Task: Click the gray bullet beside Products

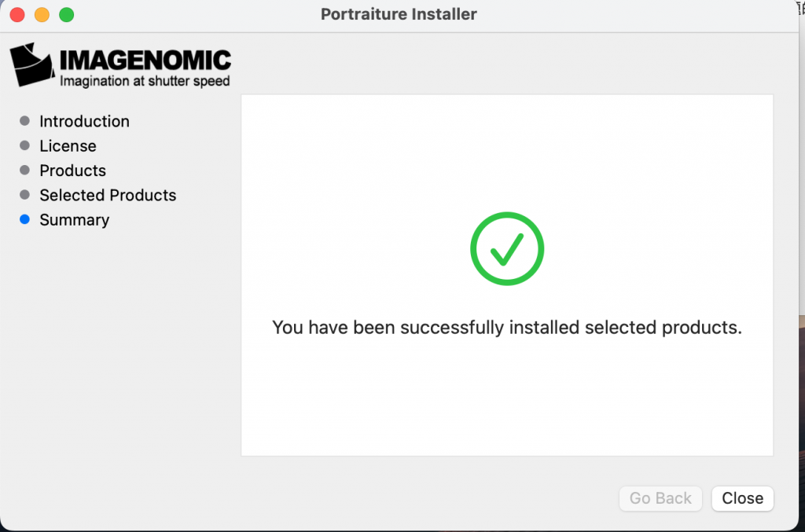Action: [26, 171]
